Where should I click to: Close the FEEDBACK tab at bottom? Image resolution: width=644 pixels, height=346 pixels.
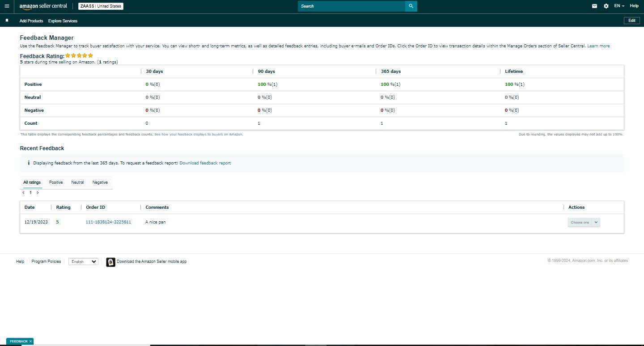click(30, 341)
